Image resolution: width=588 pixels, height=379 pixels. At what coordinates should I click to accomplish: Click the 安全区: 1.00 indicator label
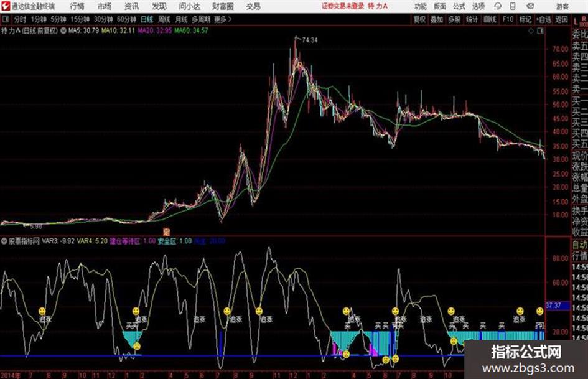175,241
